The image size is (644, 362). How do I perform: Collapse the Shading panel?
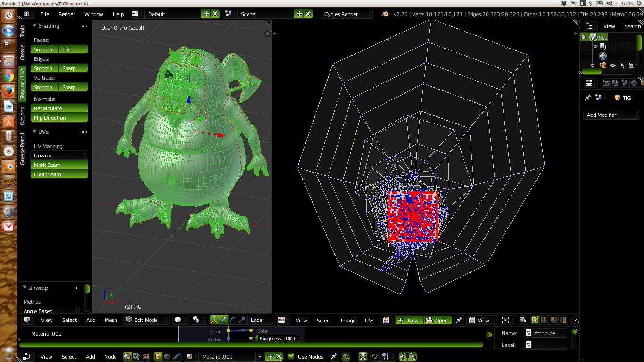34,25
